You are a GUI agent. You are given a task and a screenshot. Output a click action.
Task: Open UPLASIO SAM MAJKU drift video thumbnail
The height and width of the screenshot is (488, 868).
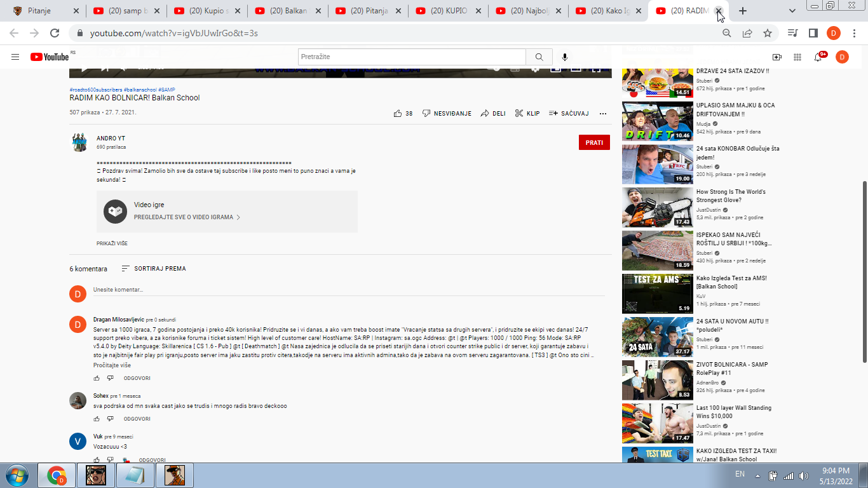tap(657, 121)
